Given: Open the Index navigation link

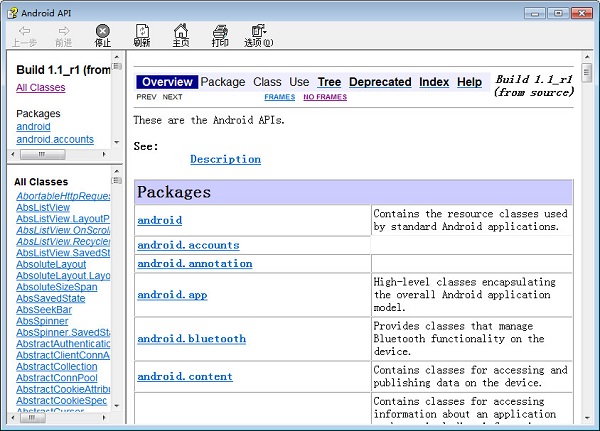Looking at the screenshot, I should point(434,82).
